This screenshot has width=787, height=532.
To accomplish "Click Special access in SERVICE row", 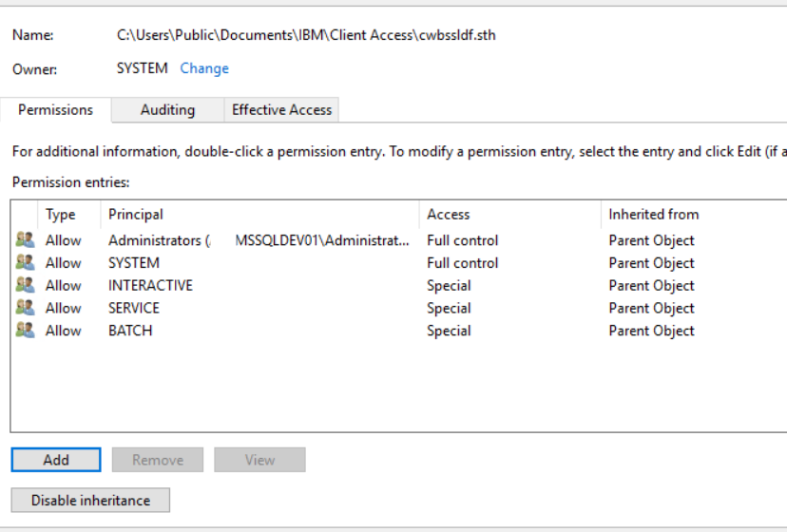I will click(449, 308).
